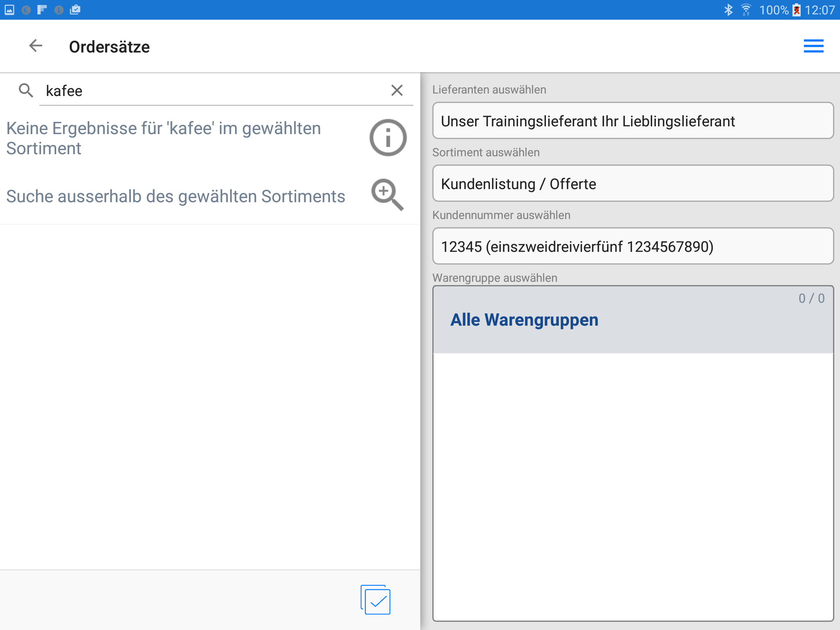Tap 'Suche ausserhalb des gewählten Sortiments'

[176, 196]
